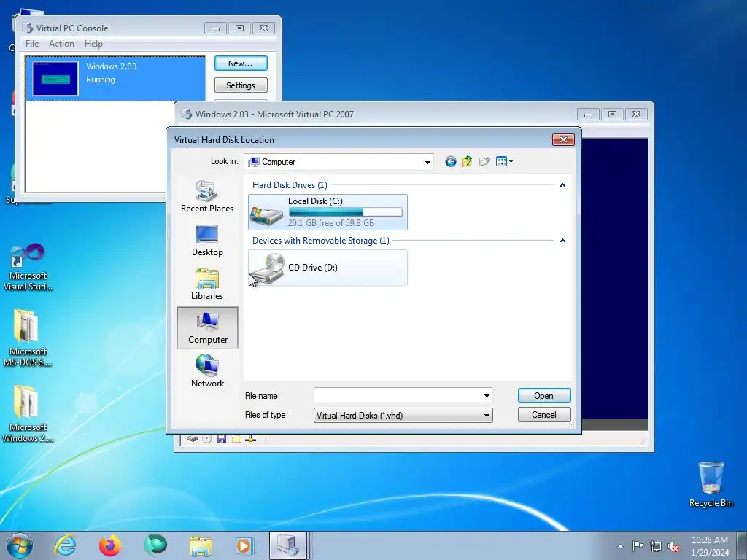Click New... in Virtual PC Console
747x560 pixels.
pos(241,63)
